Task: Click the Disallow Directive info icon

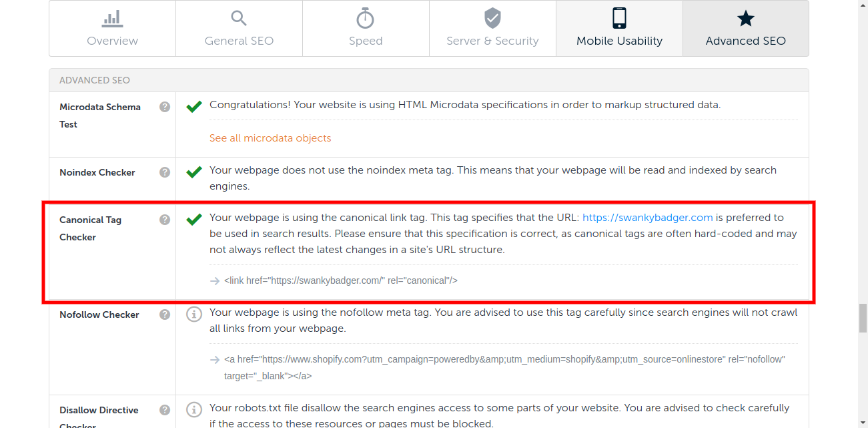Action: (194, 409)
